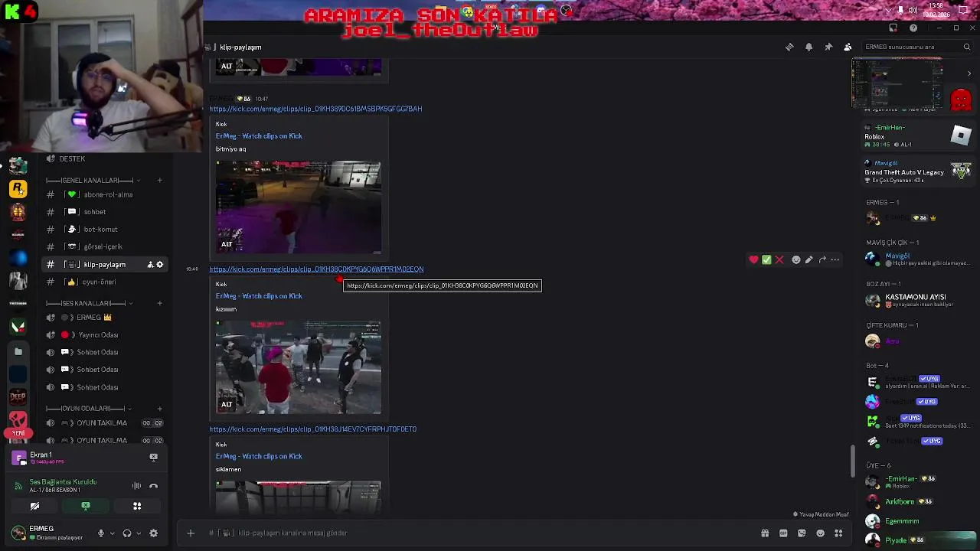Open notification settings bell icon

[808, 47]
